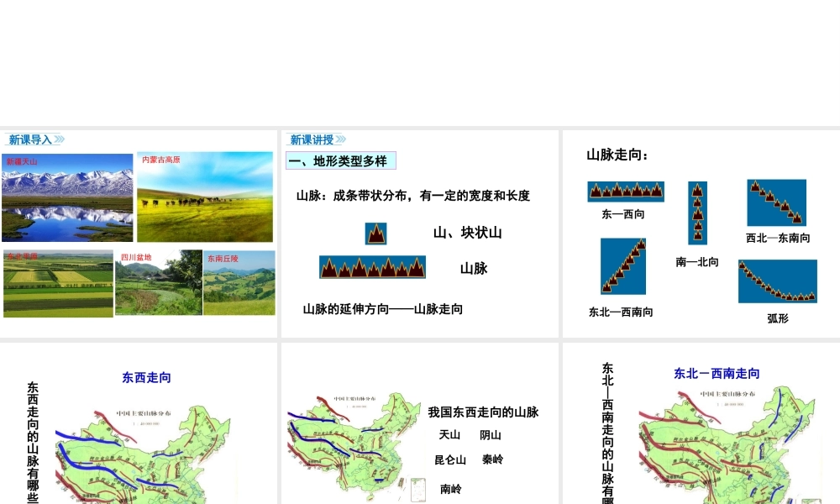Click the arrows icon after 新课讲授
The width and height of the screenshot is (840, 504).
click(x=341, y=139)
